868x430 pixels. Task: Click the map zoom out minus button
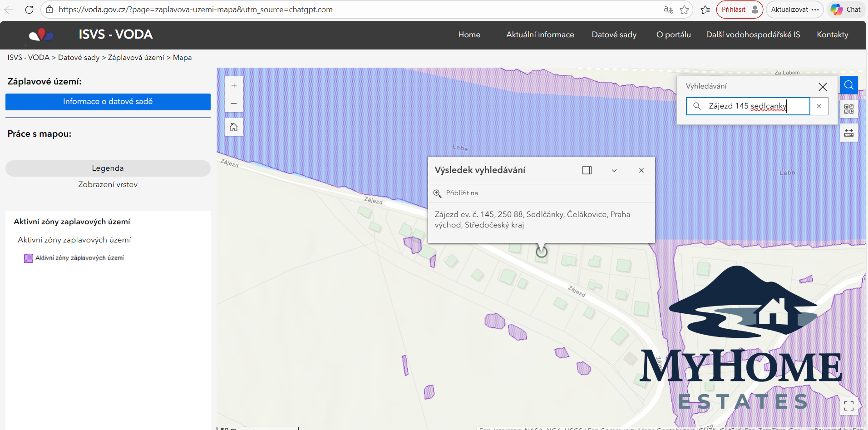click(234, 104)
